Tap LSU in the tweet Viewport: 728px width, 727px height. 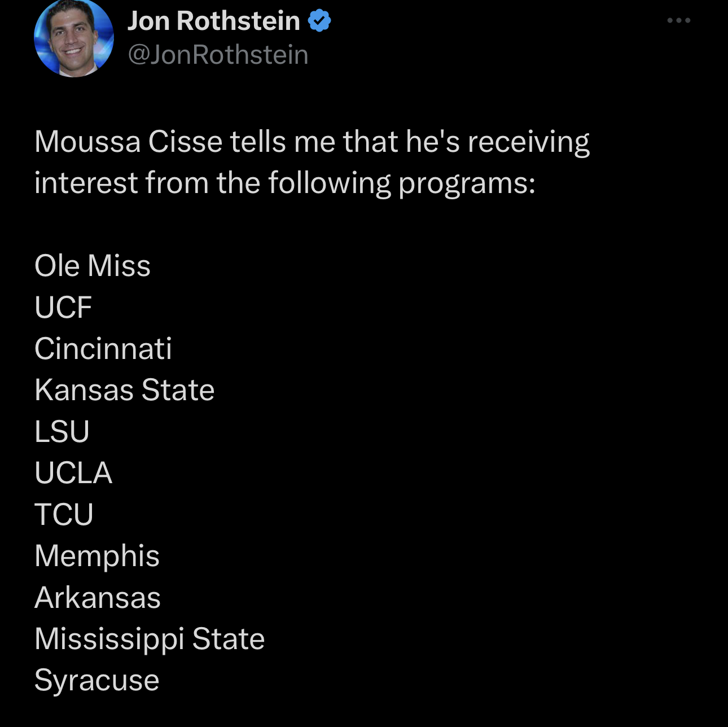point(62,432)
